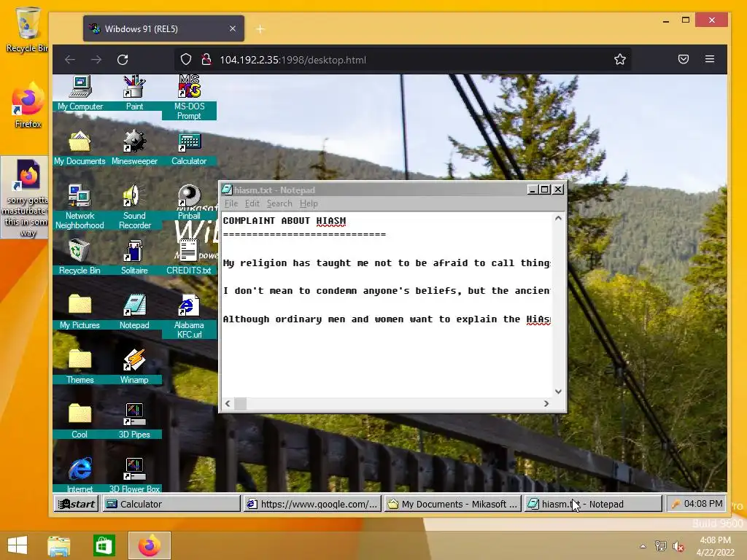Click Notepad horizontal scroll right arrow
Viewport: 747px width, 560px height.
[x=546, y=404]
